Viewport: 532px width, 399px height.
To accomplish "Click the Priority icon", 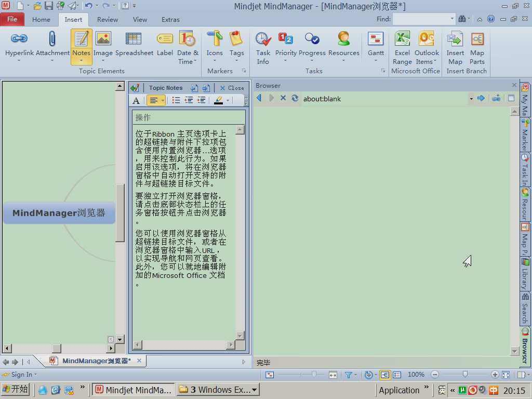I will click(286, 38).
